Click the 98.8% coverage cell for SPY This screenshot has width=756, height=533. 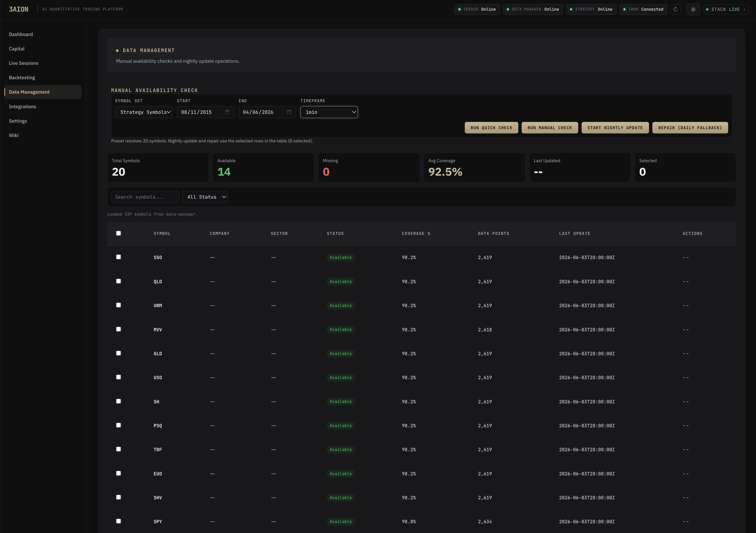click(x=409, y=522)
